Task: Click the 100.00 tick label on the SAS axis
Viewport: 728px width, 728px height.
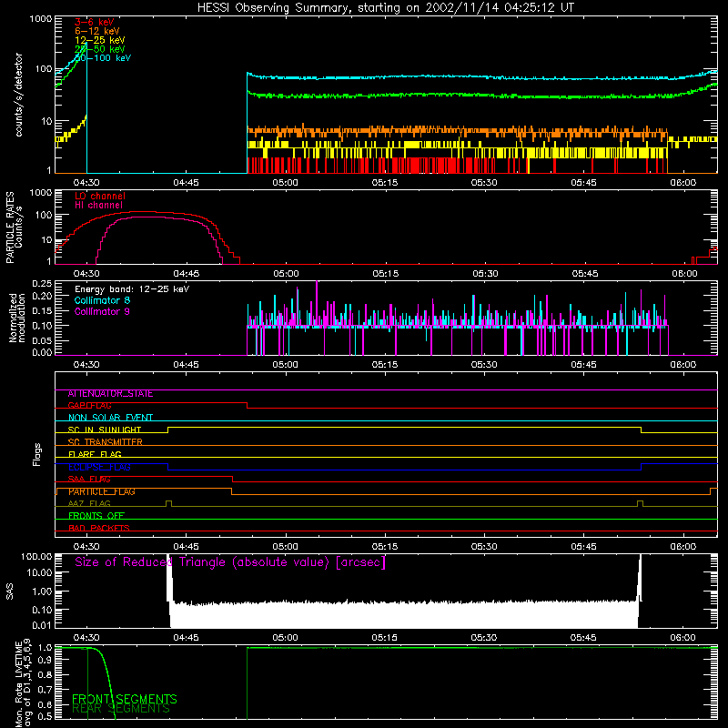Action: pos(36,556)
